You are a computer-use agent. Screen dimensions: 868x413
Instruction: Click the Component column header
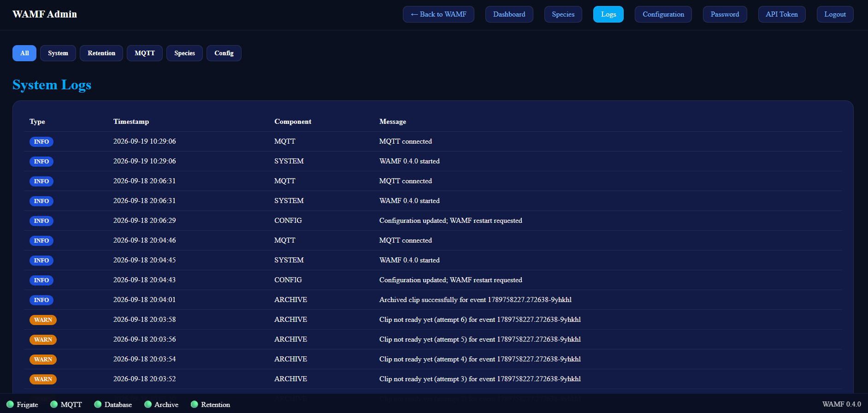click(293, 122)
